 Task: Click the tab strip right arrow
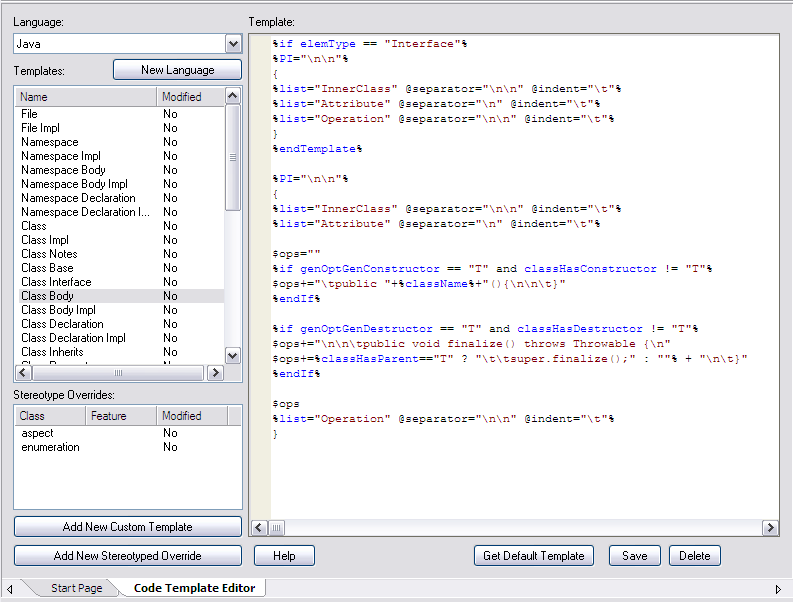point(778,589)
